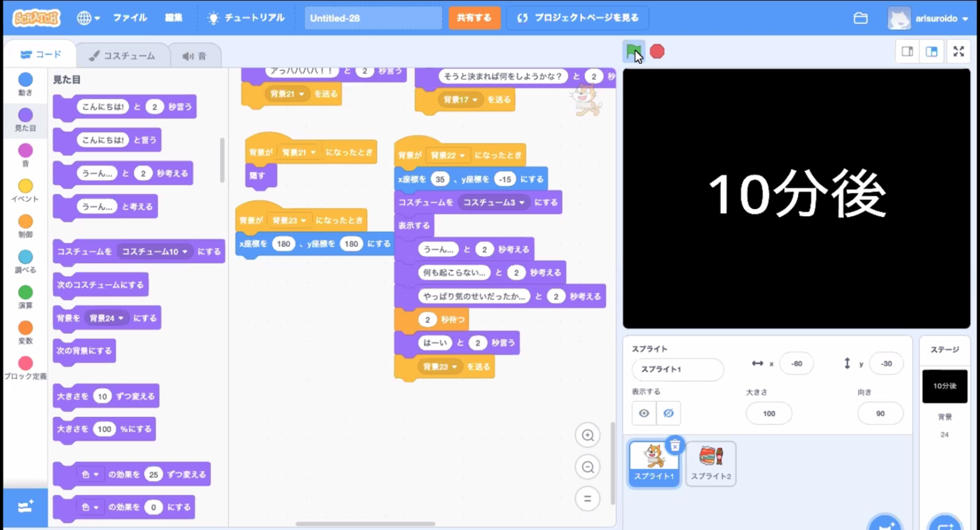This screenshot has width=980, height=530.
Task: Click the green flag to run
Action: click(633, 51)
